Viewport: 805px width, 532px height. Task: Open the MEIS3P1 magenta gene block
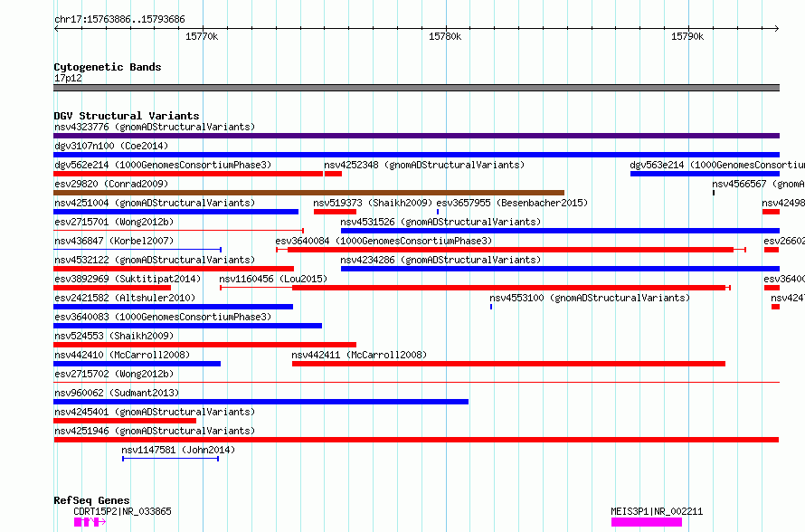[647, 522]
